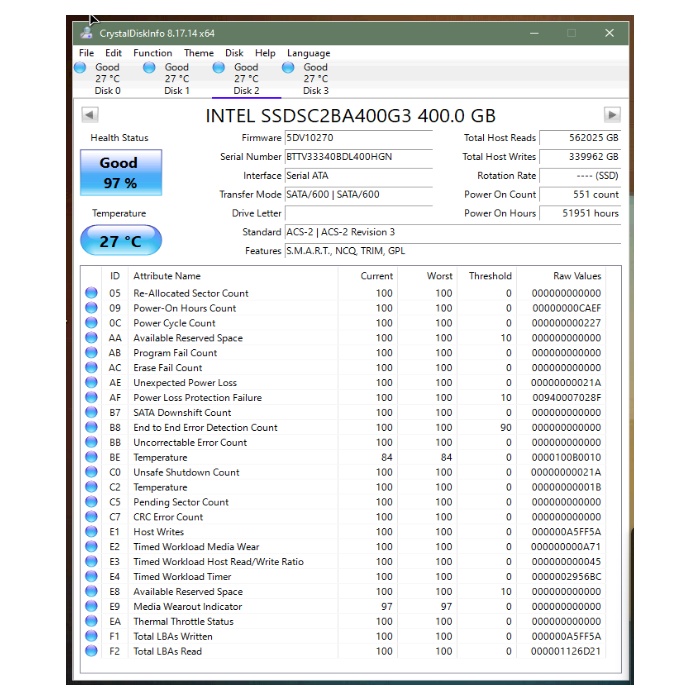Click the Total LBAs Read status orb
Image resolution: width=700 pixels, height=700 pixels.
click(x=92, y=652)
